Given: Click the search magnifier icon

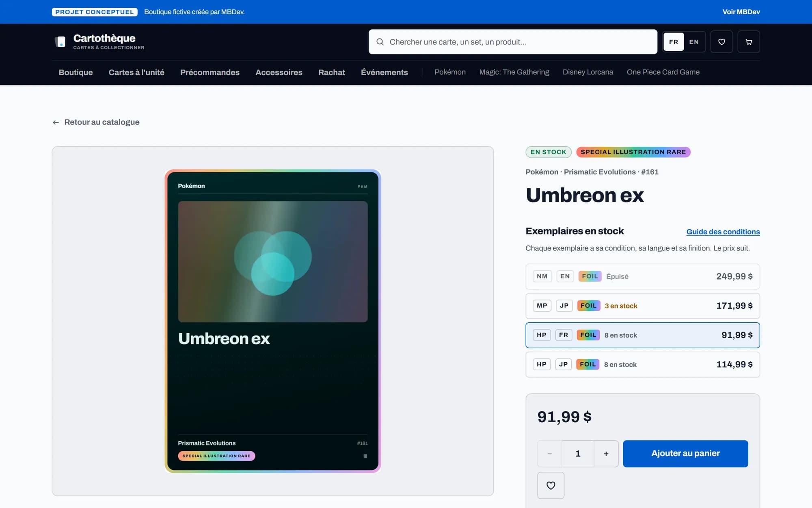Looking at the screenshot, I should 380,42.
